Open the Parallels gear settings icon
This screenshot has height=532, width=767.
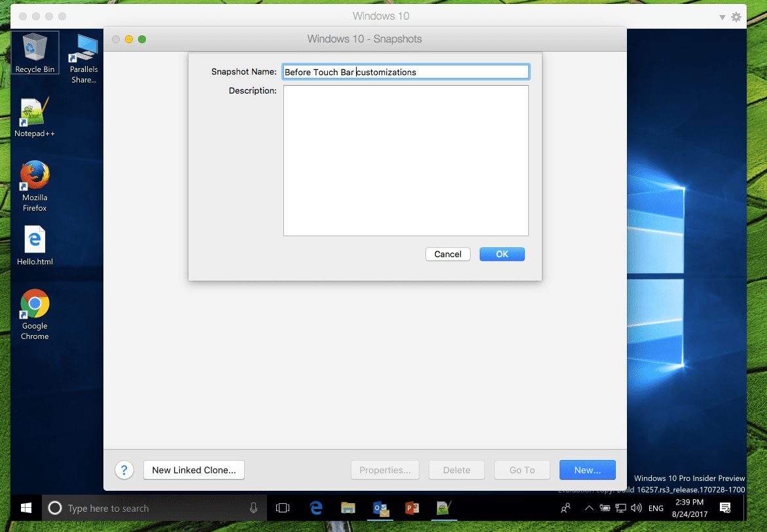coord(736,17)
